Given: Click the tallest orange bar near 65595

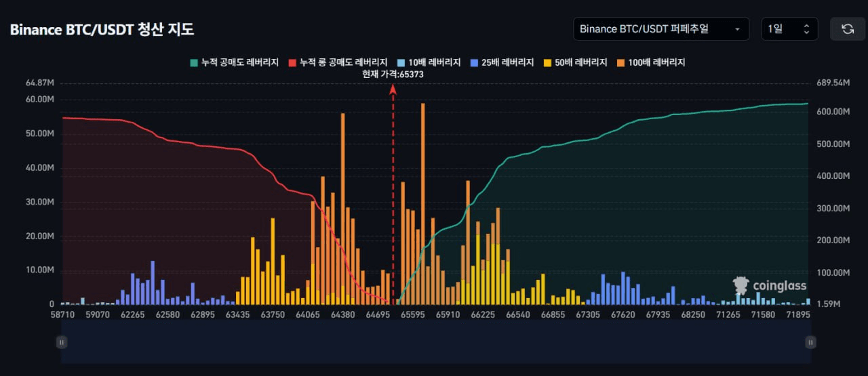Looking at the screenshot, I should point(422,203).
